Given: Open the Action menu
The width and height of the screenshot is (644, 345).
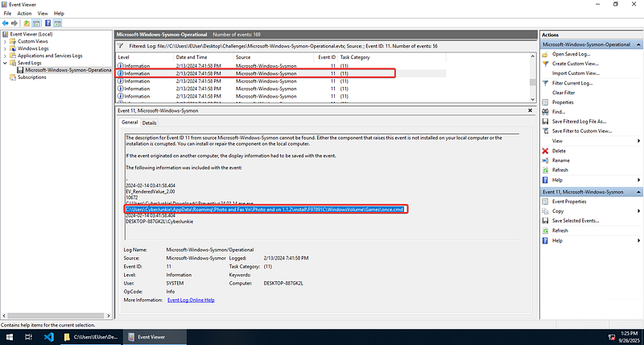Looking at the screenshot, I should pos(24,14).
